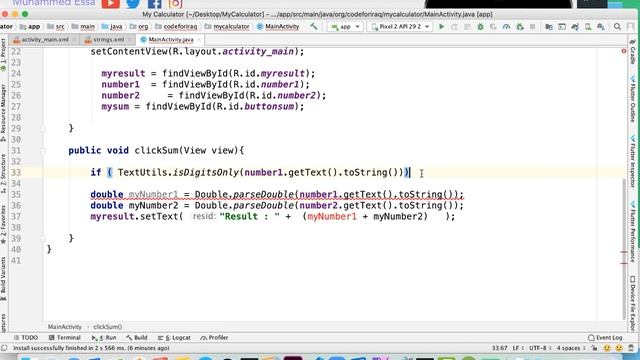Viewport: 640px width, 360px height.
Task: Open the Flutter Inspector side panel
Action: [633, 162]
